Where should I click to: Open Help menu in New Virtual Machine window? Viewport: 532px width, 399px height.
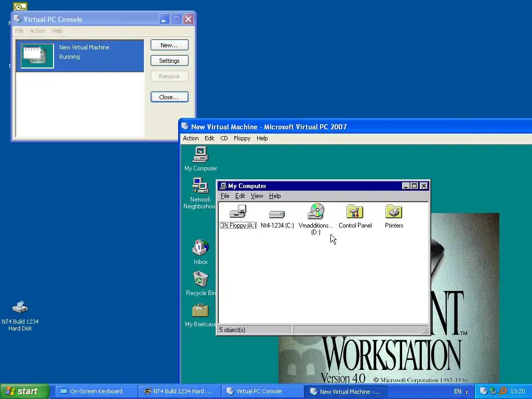pos(262,138)
